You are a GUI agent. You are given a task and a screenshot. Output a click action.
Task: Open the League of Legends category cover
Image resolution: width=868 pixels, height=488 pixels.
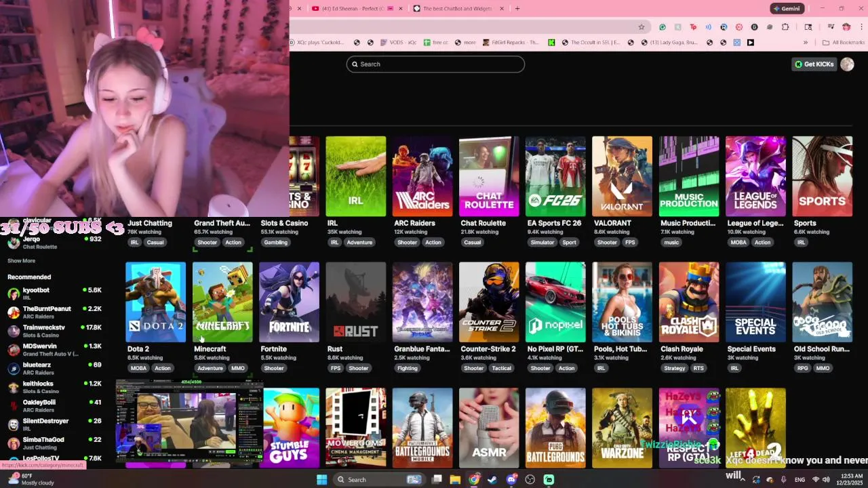(755, 176)
